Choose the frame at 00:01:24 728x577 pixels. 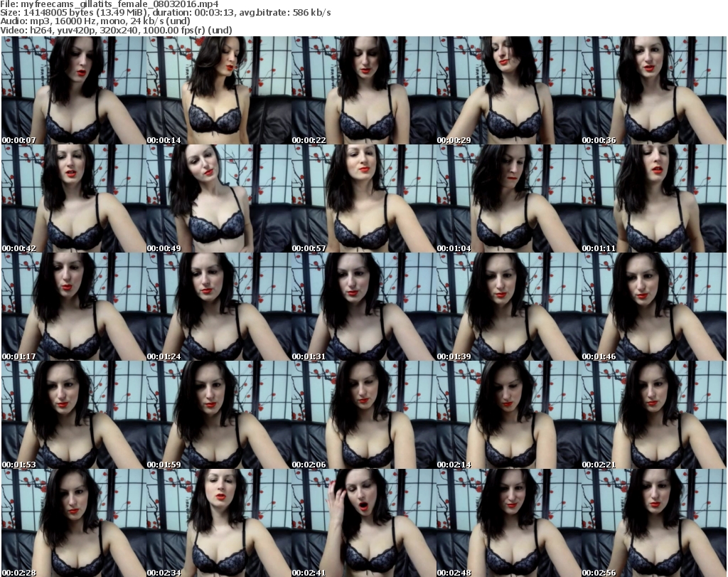pos(219,307)
